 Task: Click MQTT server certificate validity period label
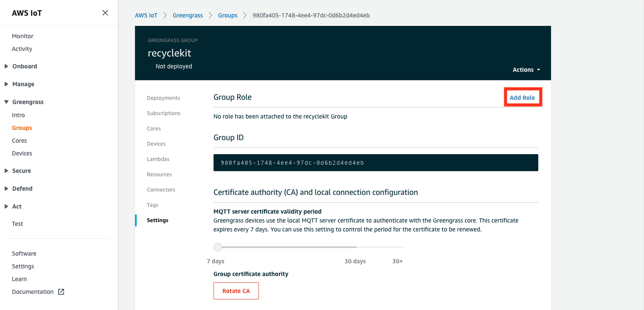pyautogui.click(x=267, y=211)
